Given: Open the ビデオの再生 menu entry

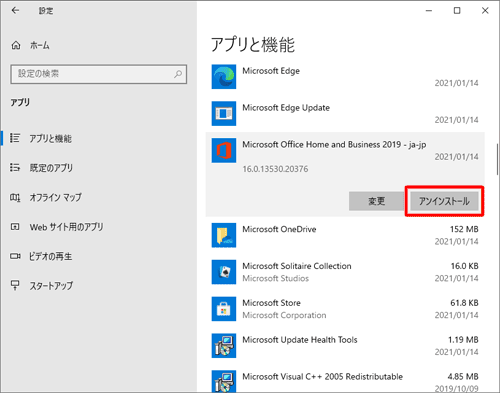Looking at the screenshot, I should (50, 256).
